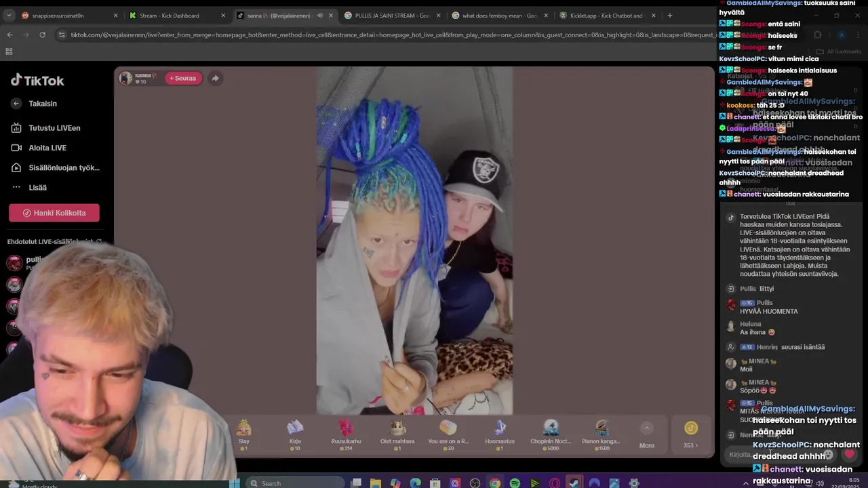
Task: Send the Olet mahtava gift
Action: 397,434
